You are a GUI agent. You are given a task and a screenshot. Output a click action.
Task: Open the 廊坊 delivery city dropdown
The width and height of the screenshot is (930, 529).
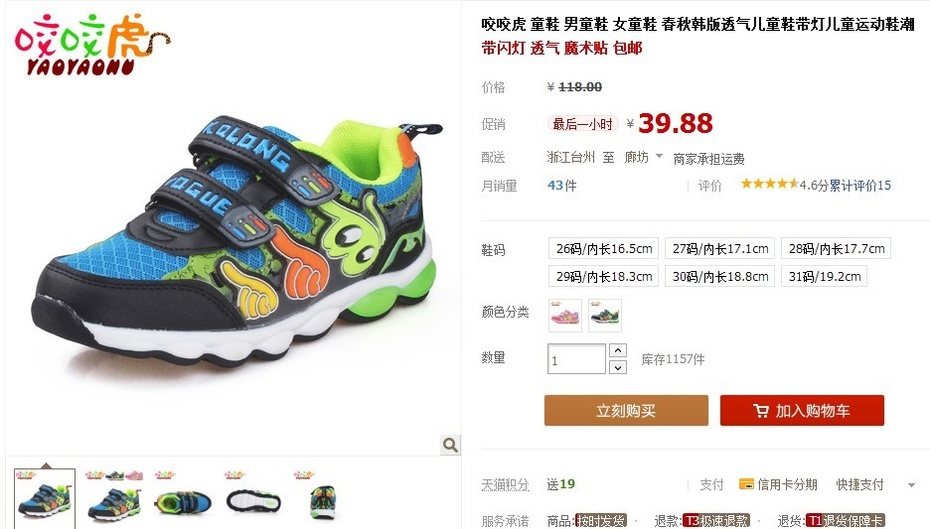coord(643,157)
